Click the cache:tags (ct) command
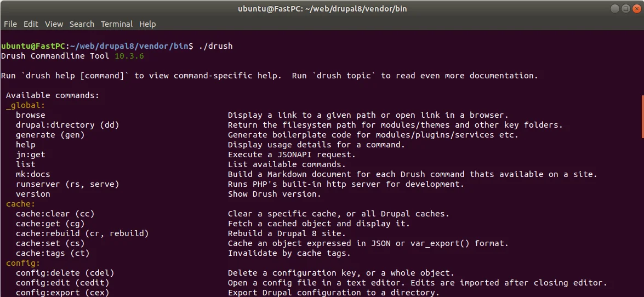Screen dimensions: 644x297 pyautogui.click(x=53, y=253)
